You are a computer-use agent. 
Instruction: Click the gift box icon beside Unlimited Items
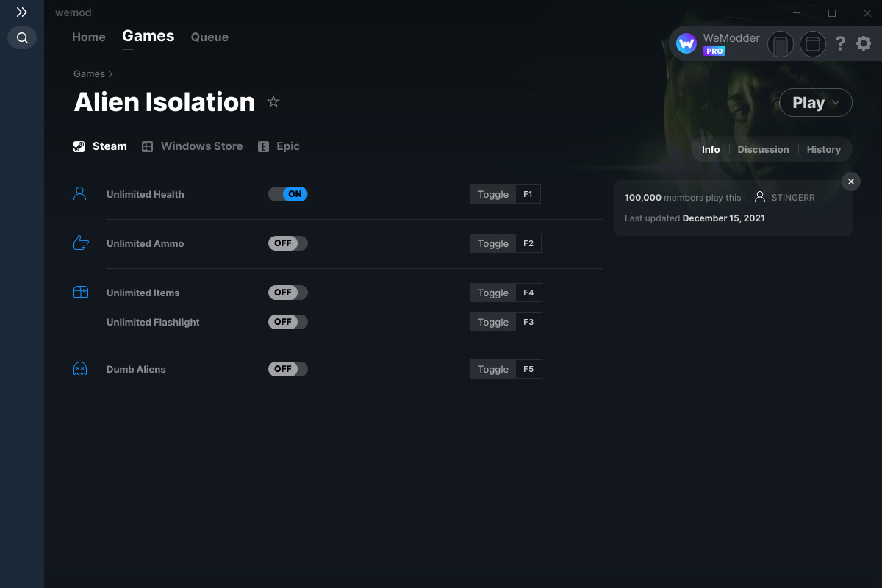point(80,291)
